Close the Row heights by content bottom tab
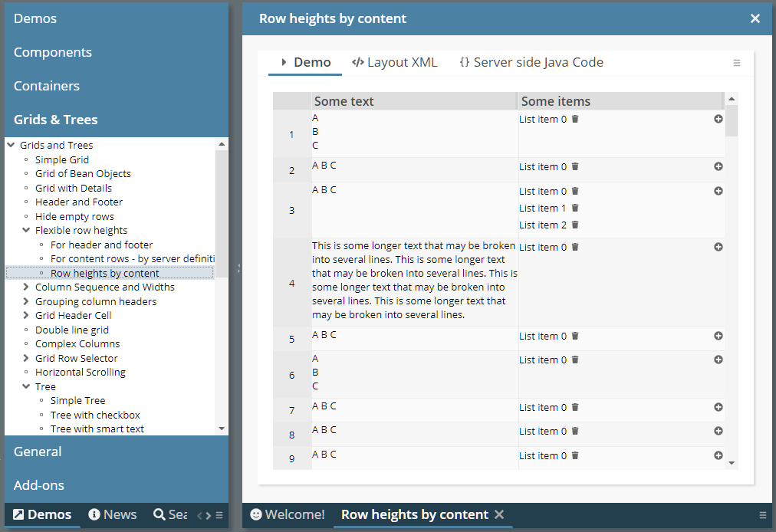 click(499, 514)
